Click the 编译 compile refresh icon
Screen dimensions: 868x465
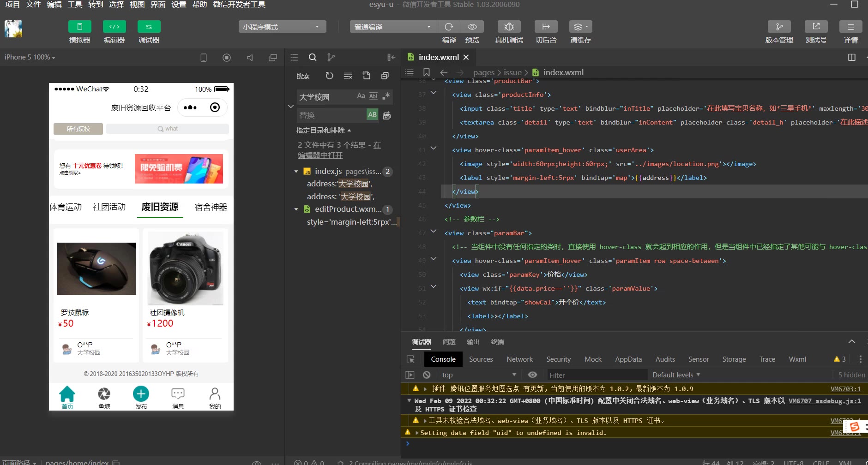449,27
